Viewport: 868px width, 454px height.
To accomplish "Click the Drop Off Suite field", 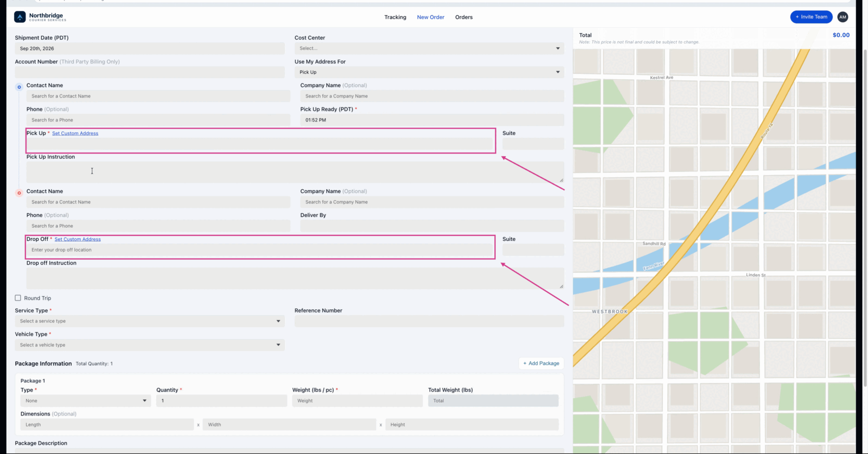I will (533, 250).
